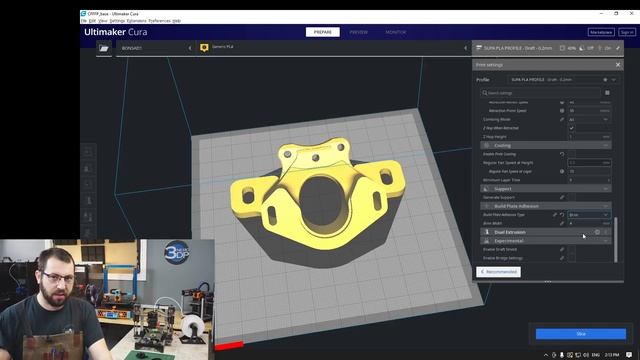Select the Scale tool in left toolbar
Screen dimensions: 640x360
click(x=88, y=168)
